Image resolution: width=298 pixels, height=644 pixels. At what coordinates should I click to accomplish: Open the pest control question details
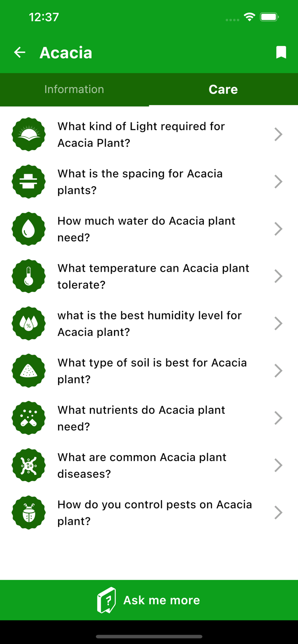pos(278,512)
